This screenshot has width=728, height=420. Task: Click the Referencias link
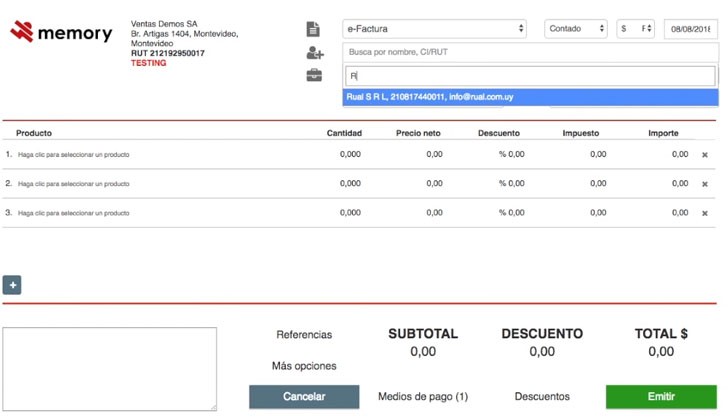point(304,335)
